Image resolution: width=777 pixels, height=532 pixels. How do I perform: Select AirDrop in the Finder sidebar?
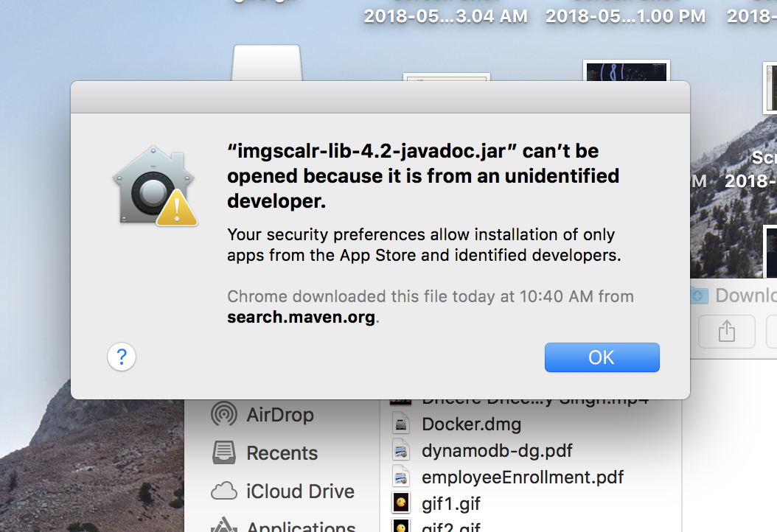pyautogui.click(x=262, y=415)
